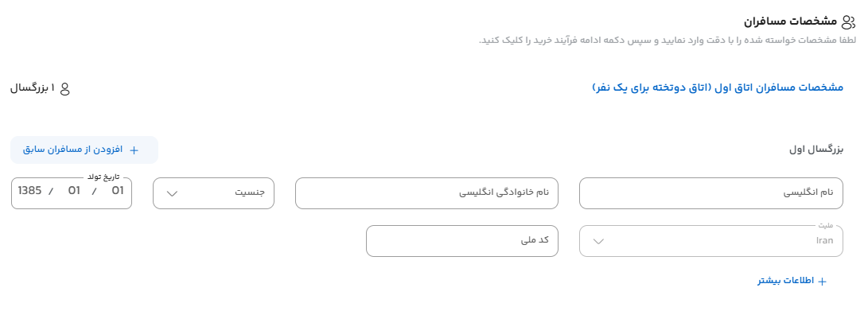This screenshot has height=315, width=868.
Task: Click the person icon next to ۱ بزرگسال
Action: click(x=64, y=88)
